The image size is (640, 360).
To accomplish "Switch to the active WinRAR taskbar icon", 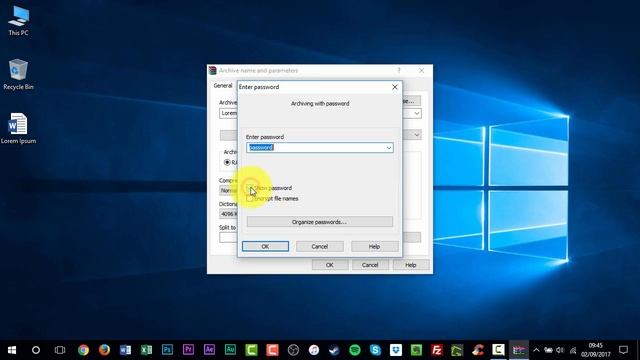I will tap(519, 350).
